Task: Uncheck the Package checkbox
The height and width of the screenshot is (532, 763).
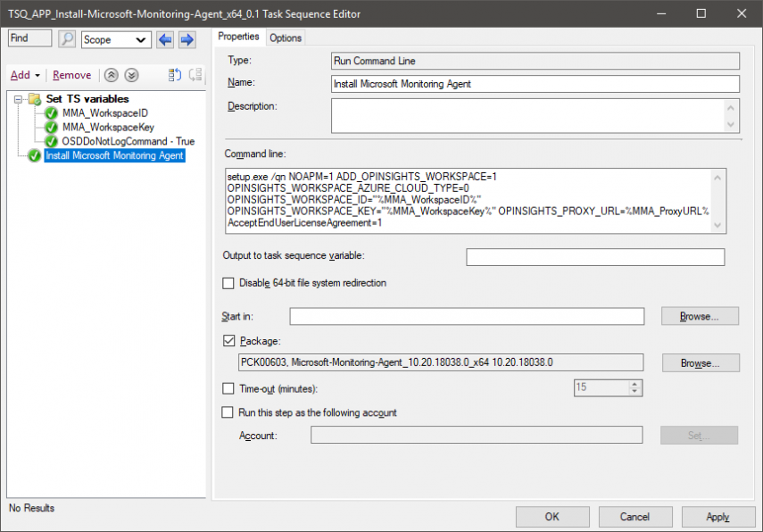Action: tap(228, 341)
